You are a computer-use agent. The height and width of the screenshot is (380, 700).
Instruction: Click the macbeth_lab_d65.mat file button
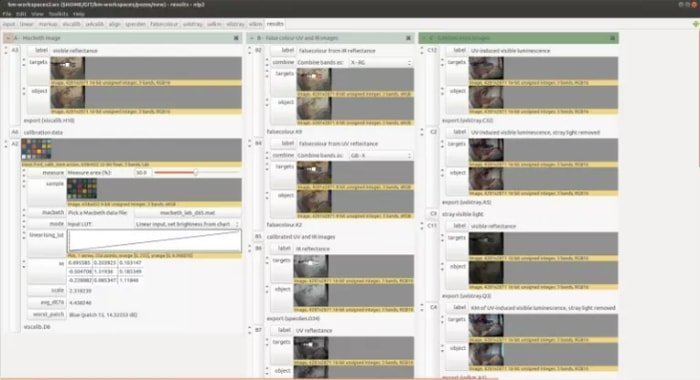(x=188, y=213)
